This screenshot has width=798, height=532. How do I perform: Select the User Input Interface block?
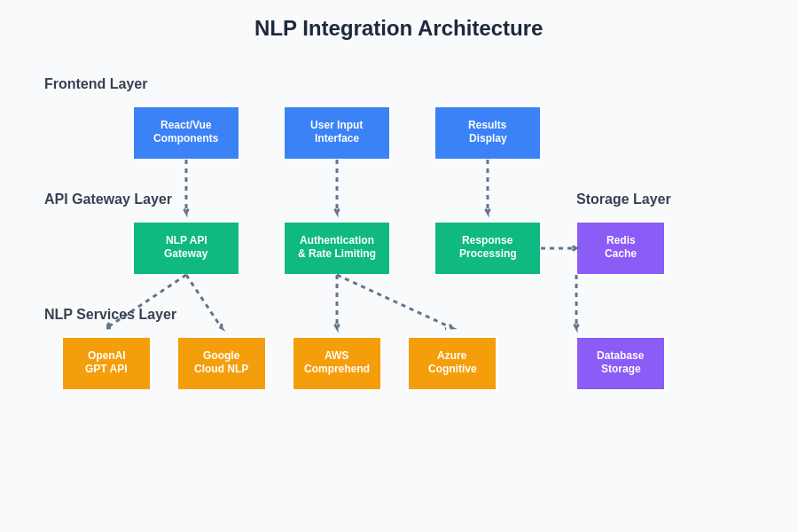pos(337,133)
